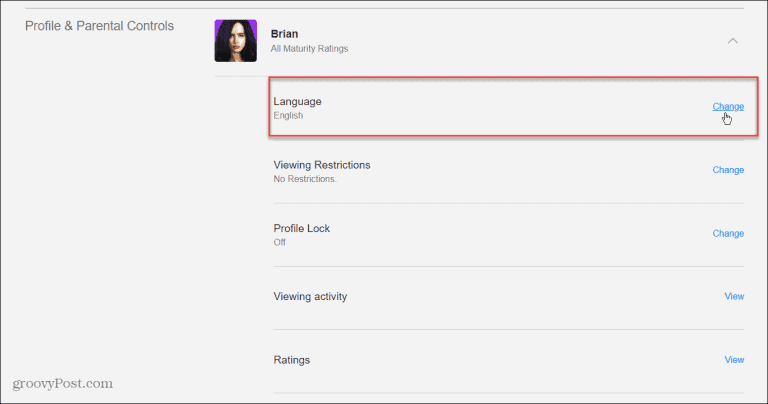
Task: Click the Off status under Profile Lock
Action: [x=280, y=243]
